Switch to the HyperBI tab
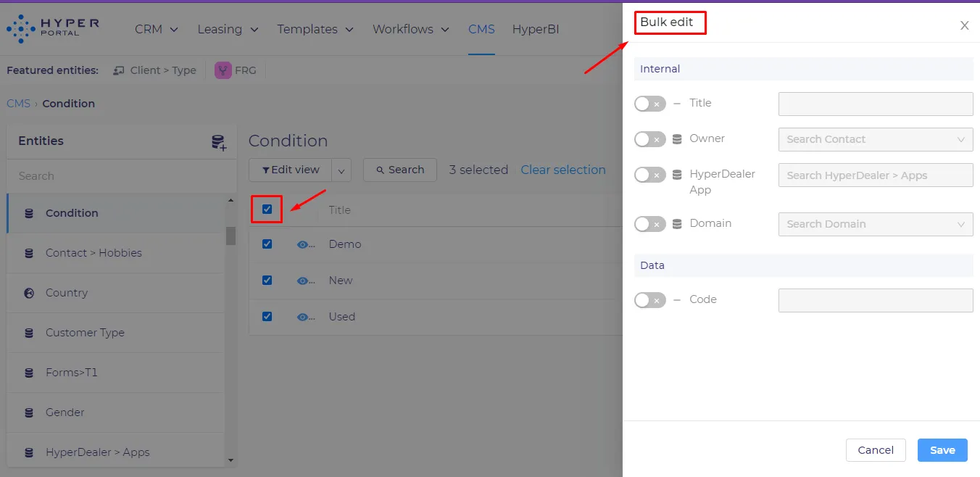 tap(536, 29)
